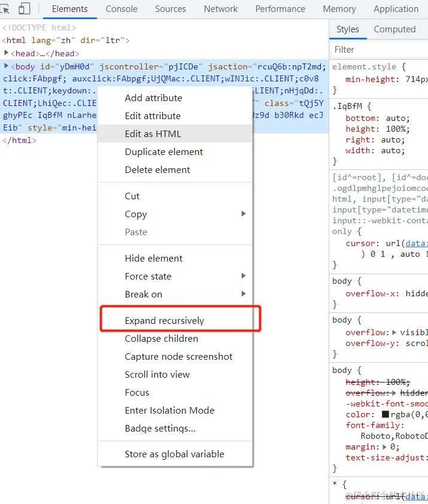Toggle the device toolbar icon
Screen dimensions: 428x504
click(25, 8)
